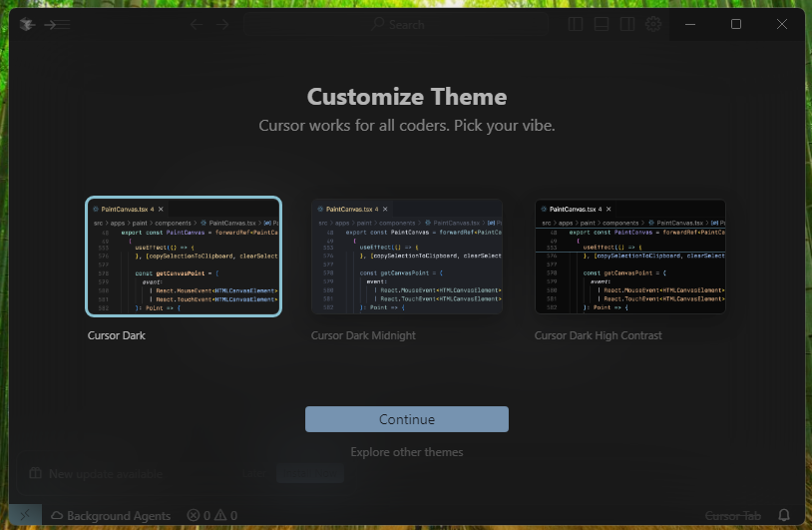This screenshot has width=812, height=530.
Task: Select the Cursor Dark theme preview
Action: click(x=184, y=257)
